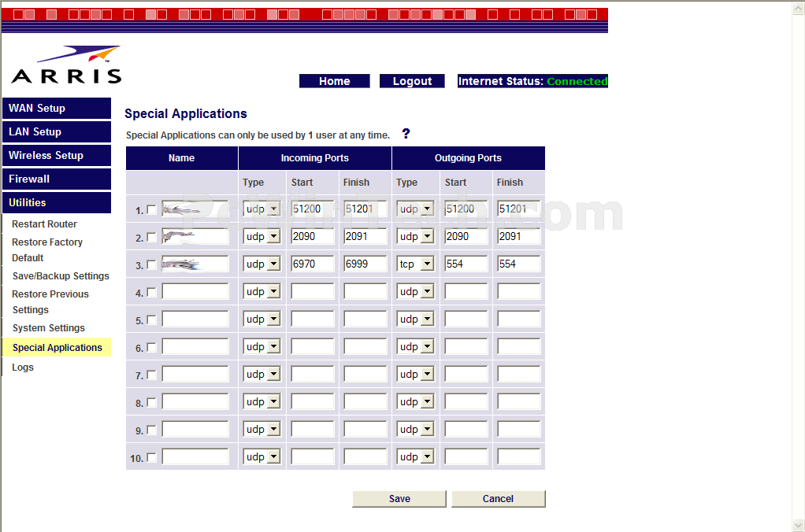Open Save/Backup Settings link
The width and height of the screenshot is (805, 532).
pyautogui.click(x=61, y=276)
